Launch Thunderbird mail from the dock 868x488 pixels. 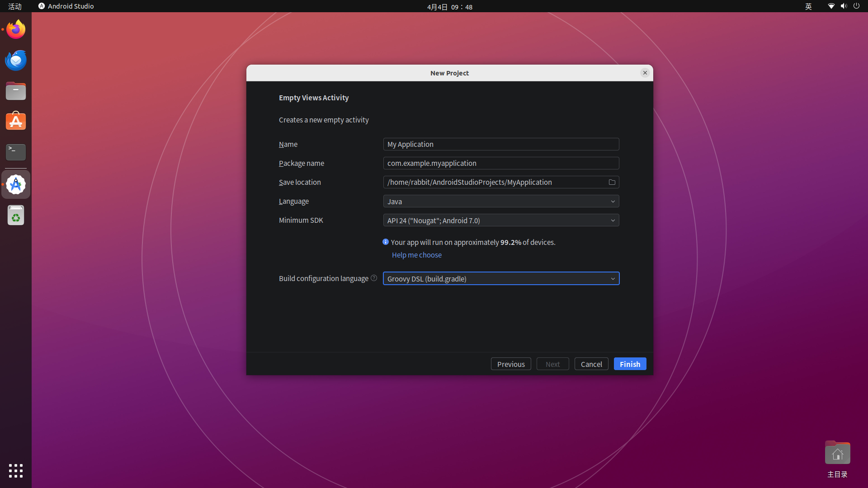(x=16, y=60)
